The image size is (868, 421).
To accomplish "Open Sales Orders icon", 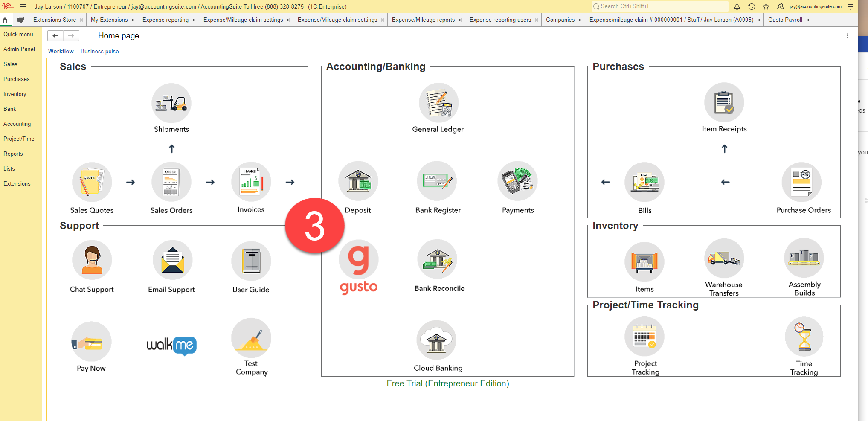I will pyautogui.click(x=171, y=182).
